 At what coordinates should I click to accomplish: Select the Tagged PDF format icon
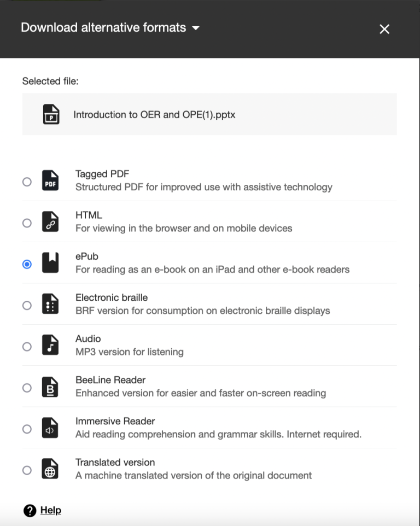(50, 180)
